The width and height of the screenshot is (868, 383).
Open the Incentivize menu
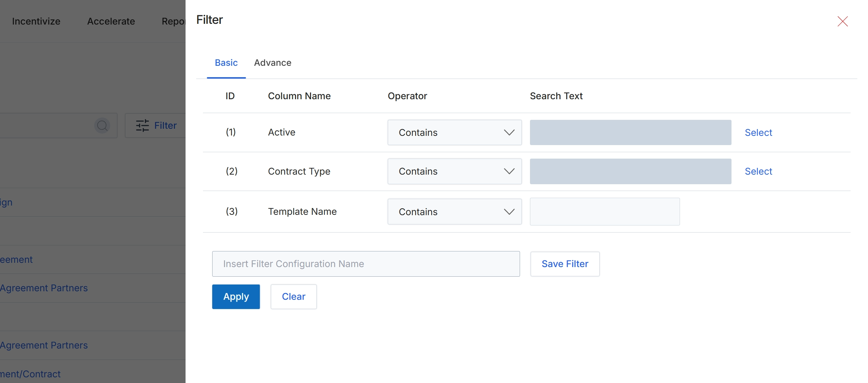[36, 21]
